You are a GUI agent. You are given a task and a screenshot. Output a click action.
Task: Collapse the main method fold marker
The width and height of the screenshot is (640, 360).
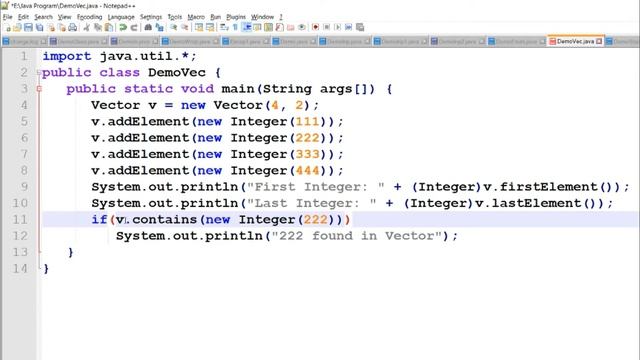[39, 89]
